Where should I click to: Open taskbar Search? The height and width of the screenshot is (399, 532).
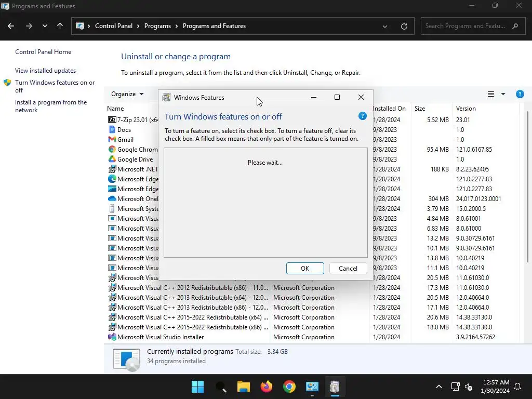[x=221, y=387]
